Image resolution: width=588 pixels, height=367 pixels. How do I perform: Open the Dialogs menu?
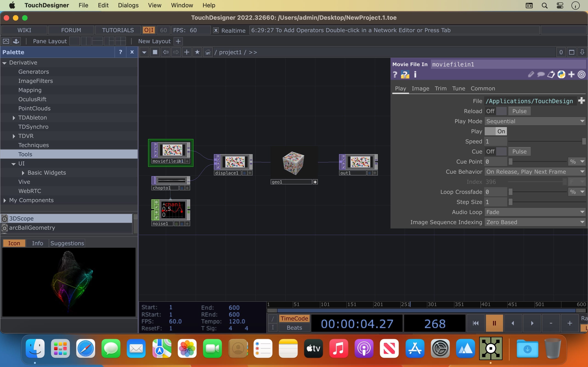point(128,5)
